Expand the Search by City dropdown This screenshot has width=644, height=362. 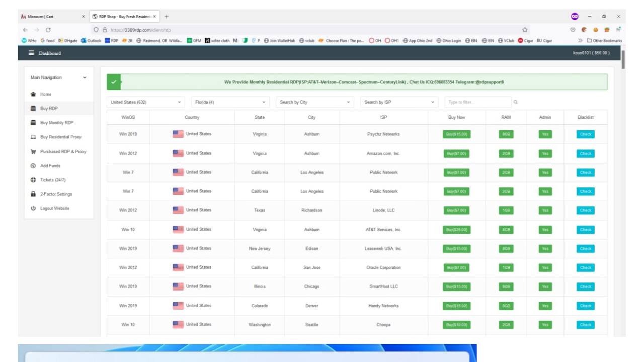click(x=315, y=102)
